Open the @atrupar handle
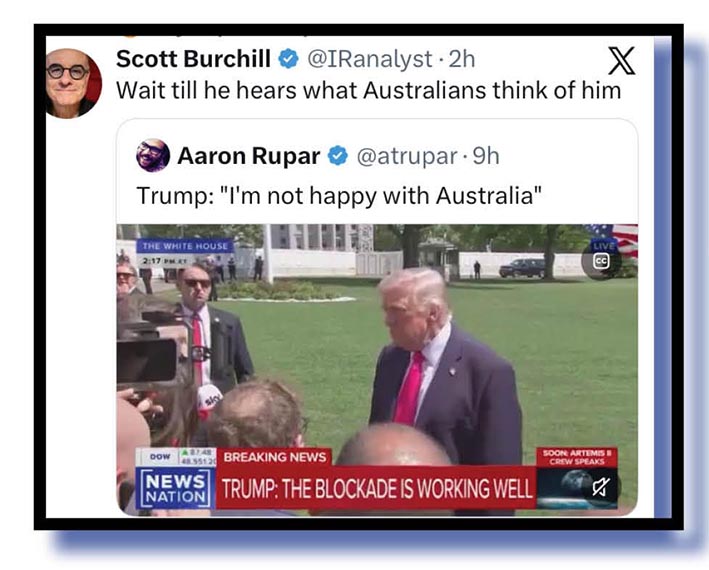This screenshot has height=570, width=709. tap(407, 156)
